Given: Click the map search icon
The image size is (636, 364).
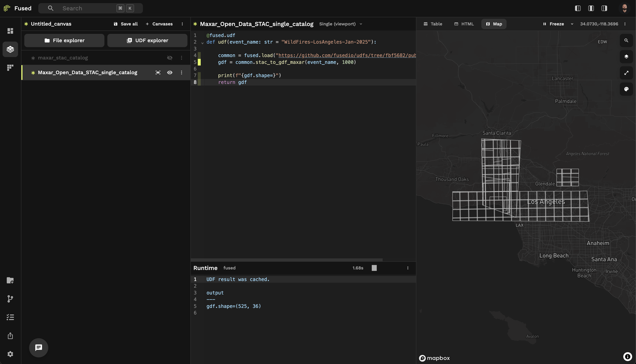Looking at the screenshot, I should pyautogui.click(x=626, y=40).
